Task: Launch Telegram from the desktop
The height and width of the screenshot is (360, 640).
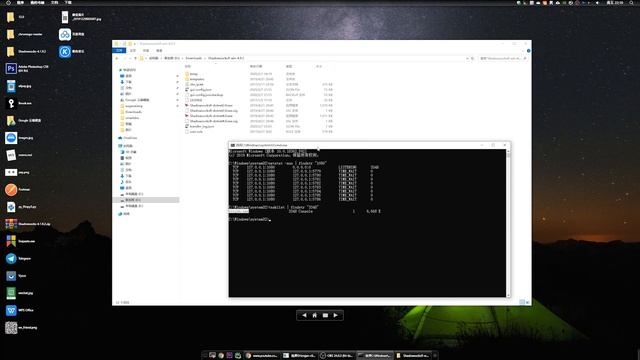Action: [11, 258]
